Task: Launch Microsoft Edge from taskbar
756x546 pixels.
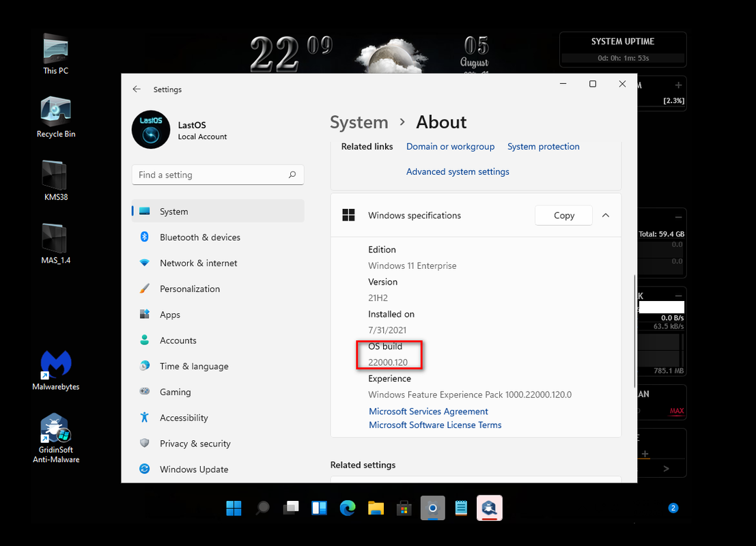Action: [x=348, y=508]
